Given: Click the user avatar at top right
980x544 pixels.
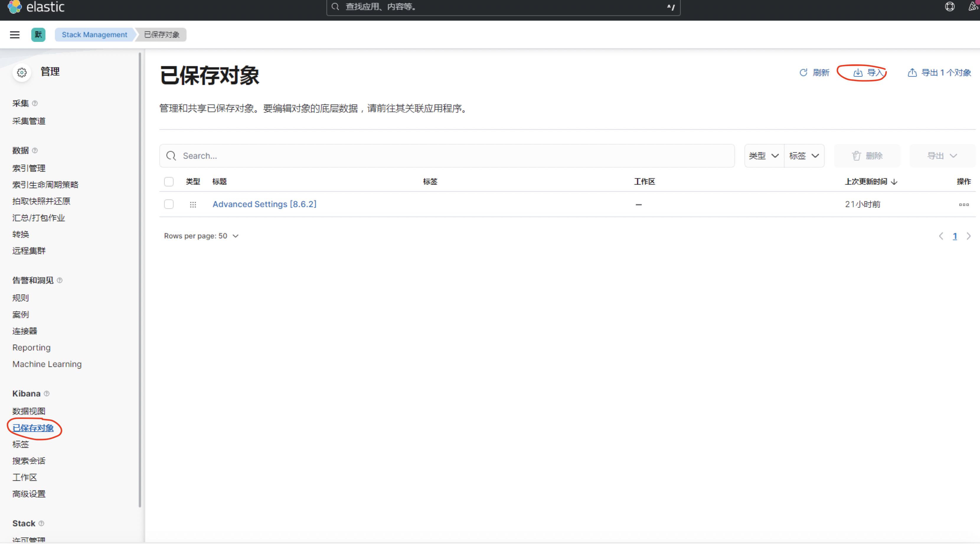Looking at the screenshot, I should [973, 7].
